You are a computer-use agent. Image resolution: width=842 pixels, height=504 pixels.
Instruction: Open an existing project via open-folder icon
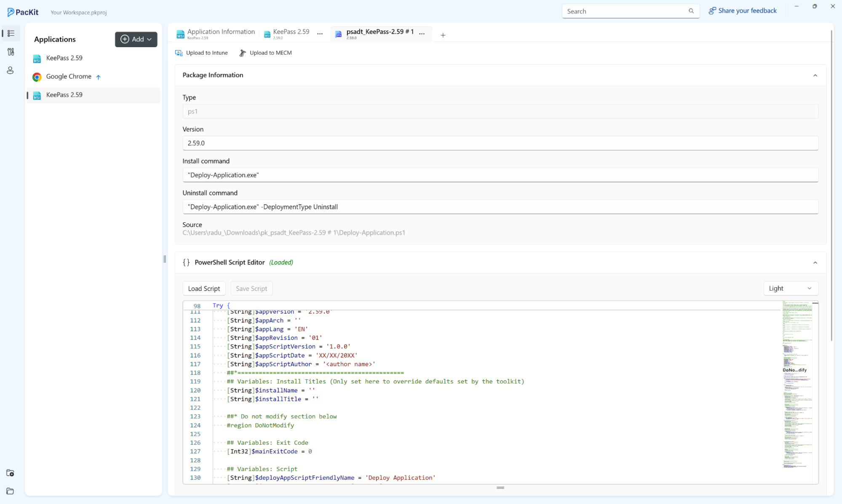(10, 491)
